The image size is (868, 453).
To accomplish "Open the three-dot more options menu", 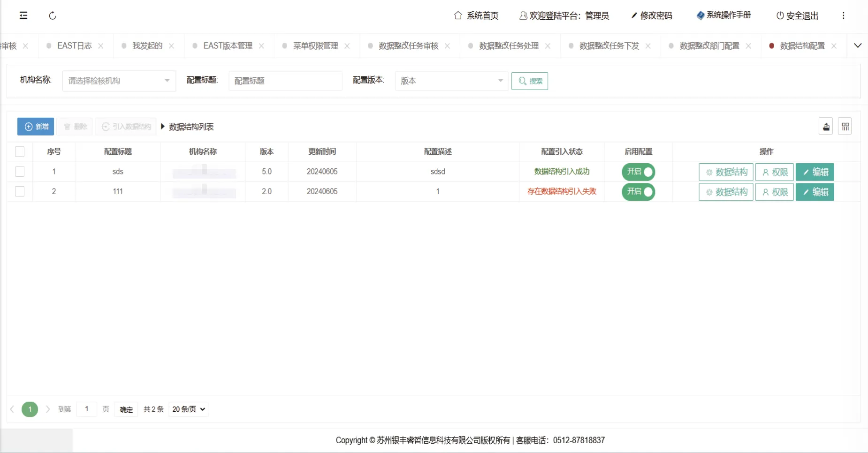I will click(x=843, y=15).
